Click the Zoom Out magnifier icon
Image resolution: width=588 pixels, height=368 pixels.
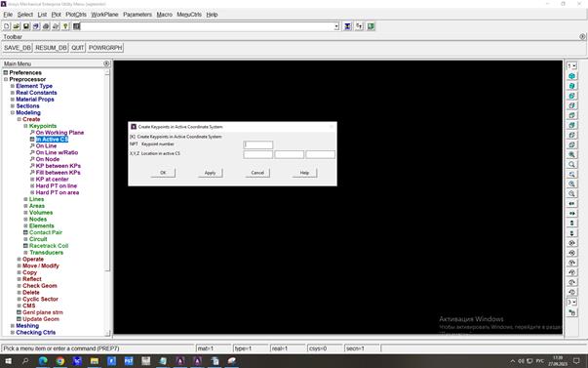pyautogui.click(x=571, y=193)
